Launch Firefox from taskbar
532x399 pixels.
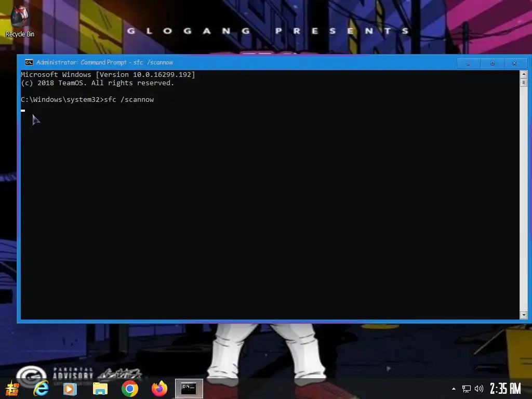tap(159, 389)
